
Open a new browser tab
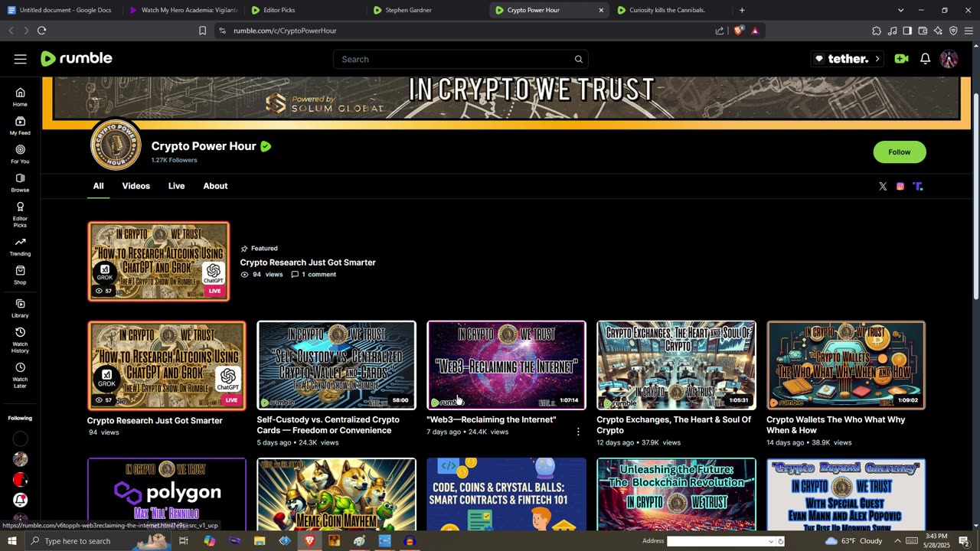742,10
